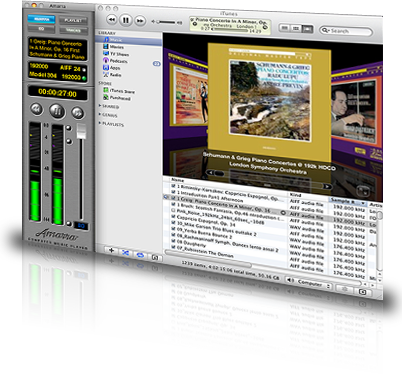This screenshot has height=374, width=402.
Task: Uncheck the Bruch Scottish Fantasia track checkbox
Action: tap(173, 204)
